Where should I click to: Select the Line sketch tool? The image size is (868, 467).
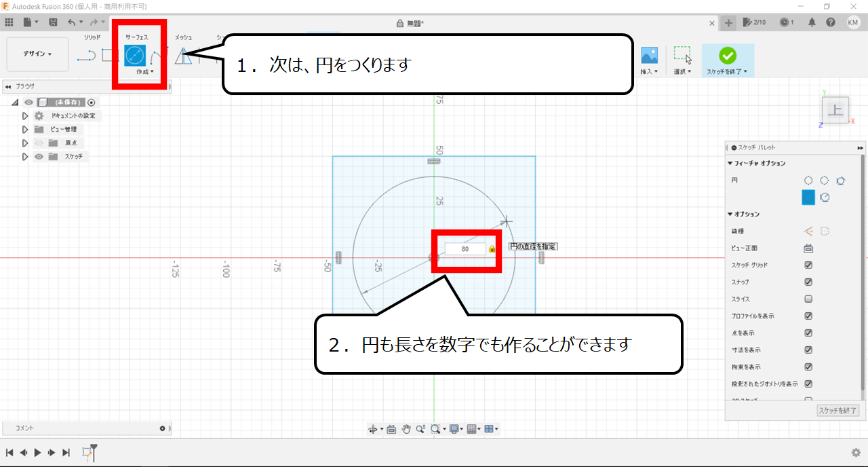86,56
